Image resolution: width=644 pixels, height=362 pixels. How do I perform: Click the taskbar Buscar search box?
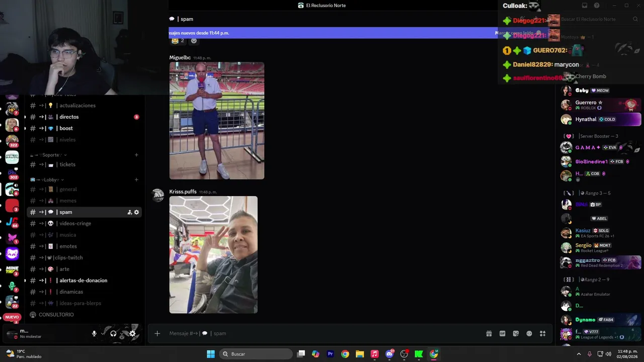256,354
